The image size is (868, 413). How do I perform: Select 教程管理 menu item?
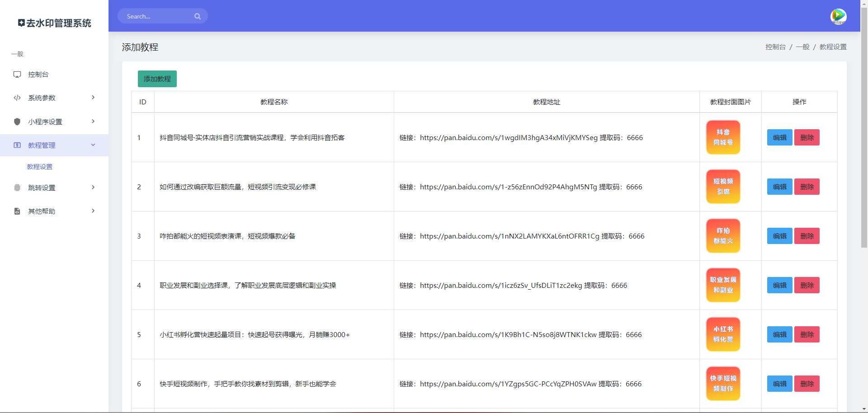point(54,145)
